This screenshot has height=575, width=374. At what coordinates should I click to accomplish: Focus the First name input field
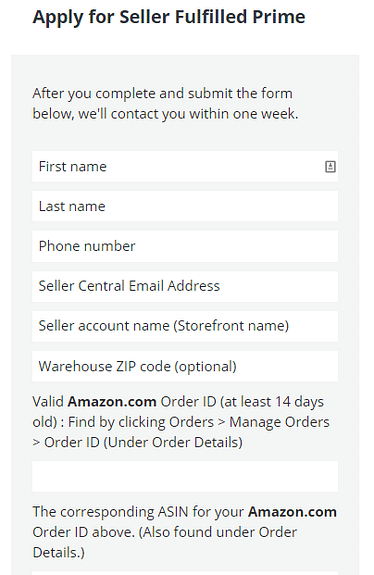click(185, 166)
